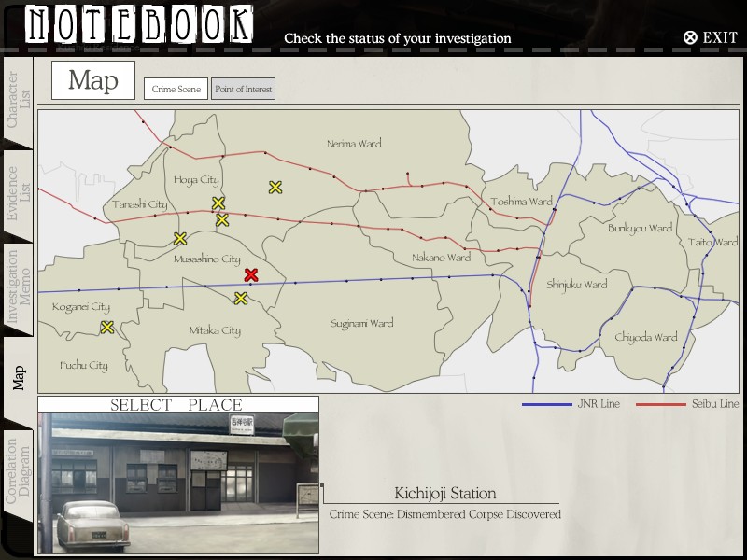Open the Investigation Memo tab
Image resolution: width=747 pixels, height=560 pixels.
pos(18,288)
